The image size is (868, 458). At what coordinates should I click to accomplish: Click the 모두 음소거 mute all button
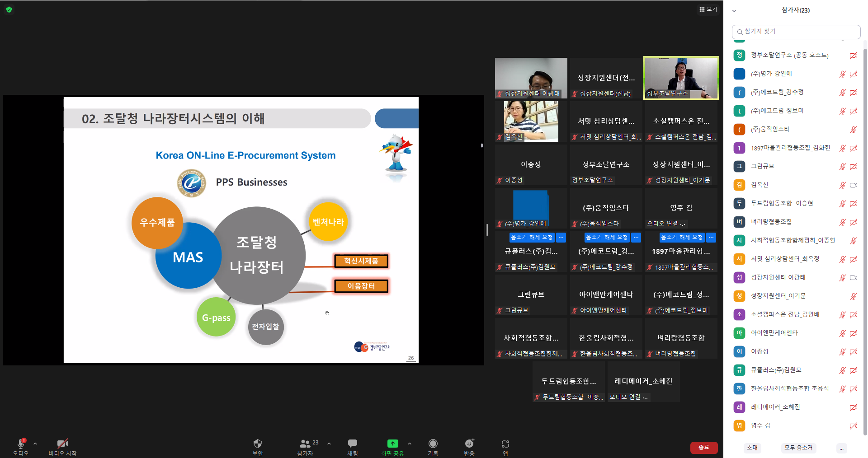[x=798, y=448]
